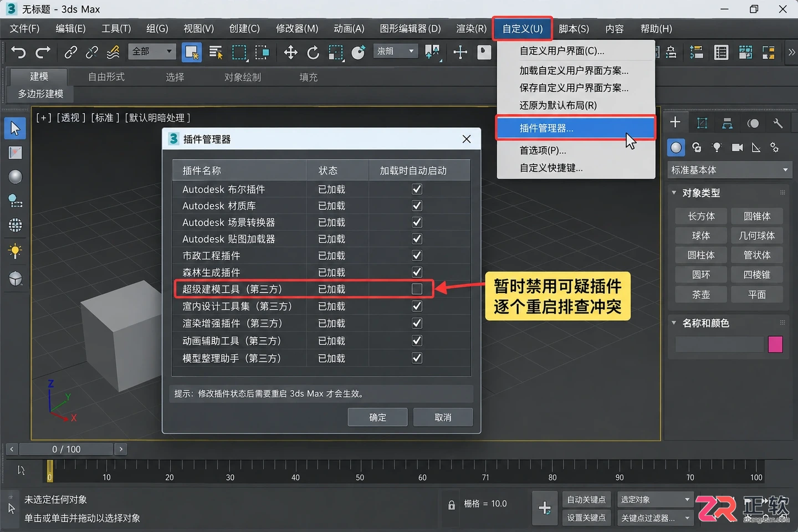The image size is (798, 532).
Task: Open the Create panel plus tab
Action: click(x=675, y=123)
